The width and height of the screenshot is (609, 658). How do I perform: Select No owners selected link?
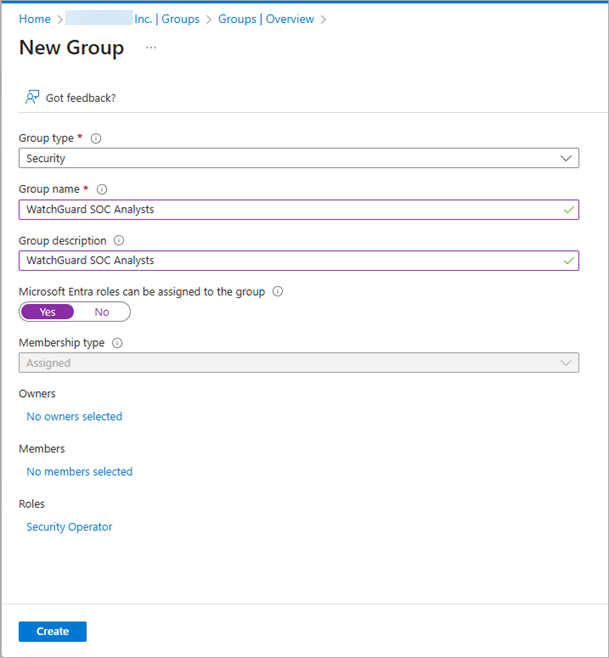[74, 416]
